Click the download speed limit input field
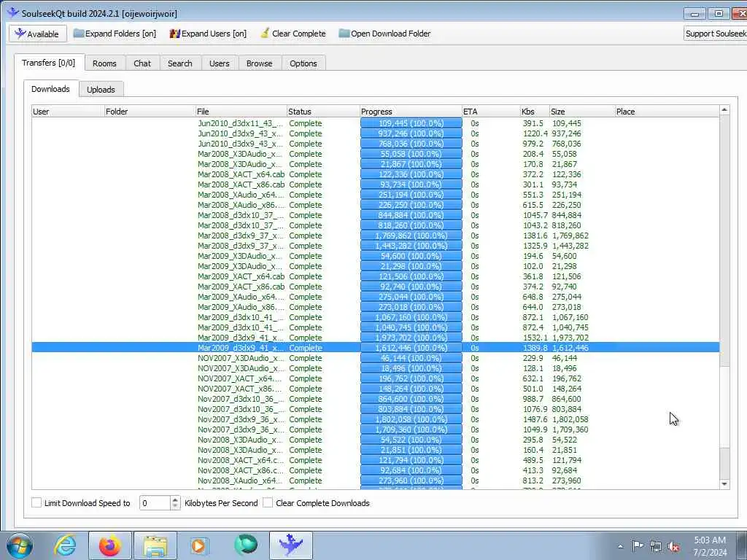This screenshot has height=560, width=747. tap(155, 503)
